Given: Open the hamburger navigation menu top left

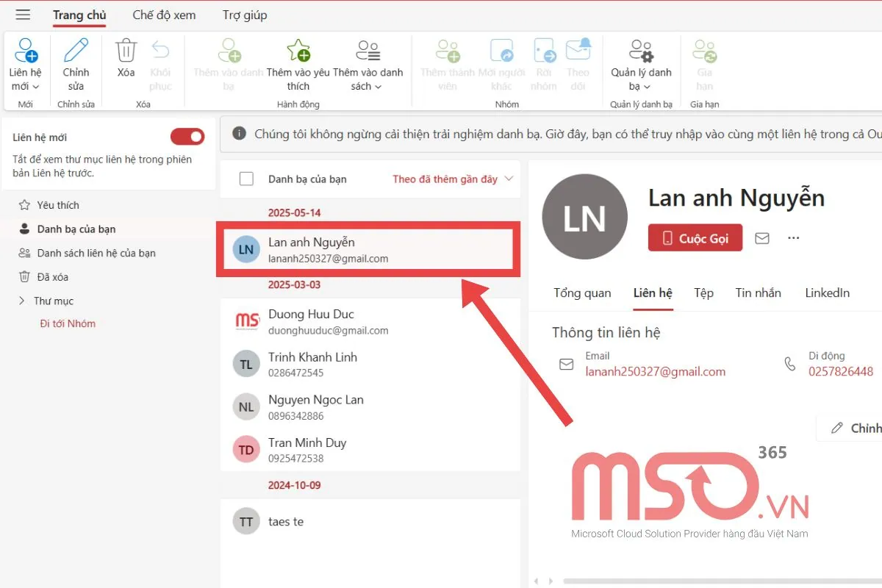Looking at the screenshot, I should point(22,14).
